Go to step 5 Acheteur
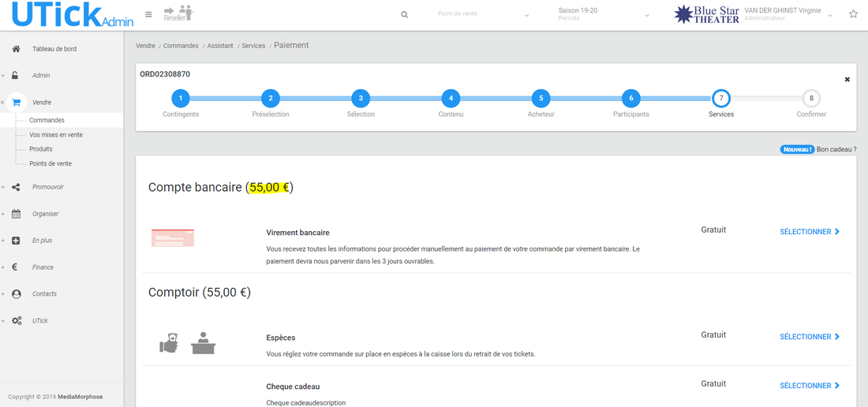Screen dimensions: 868x407 pos(541,99)
